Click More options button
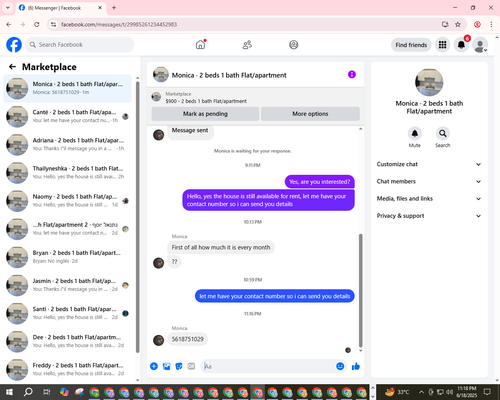 tap(310, 114)
